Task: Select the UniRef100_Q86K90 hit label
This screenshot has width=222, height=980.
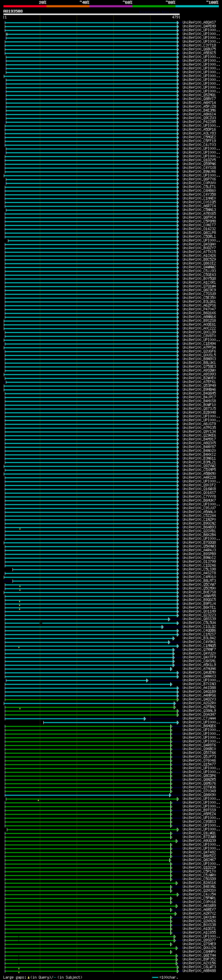Action: pos(199,795)
